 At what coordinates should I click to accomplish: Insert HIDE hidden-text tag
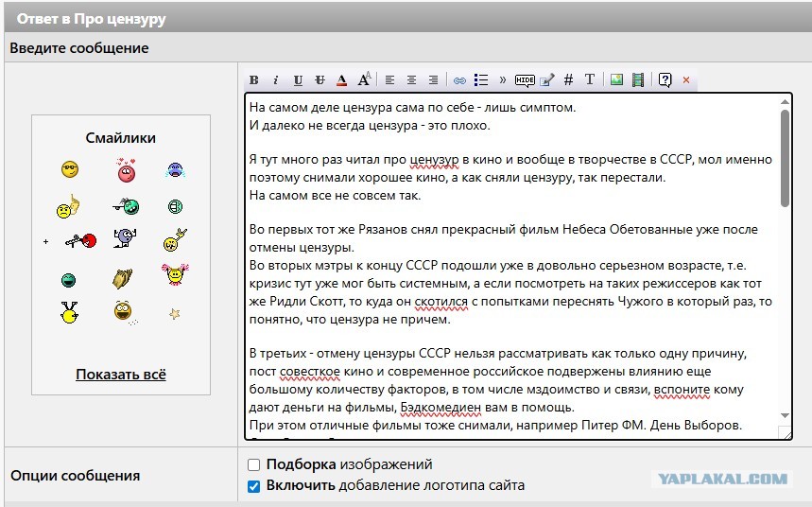[x=525, y=79]
